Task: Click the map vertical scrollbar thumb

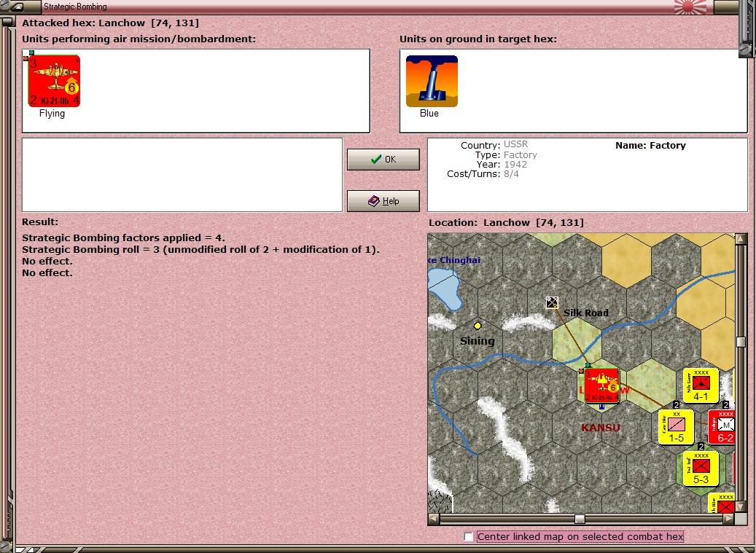Action: 741,342
